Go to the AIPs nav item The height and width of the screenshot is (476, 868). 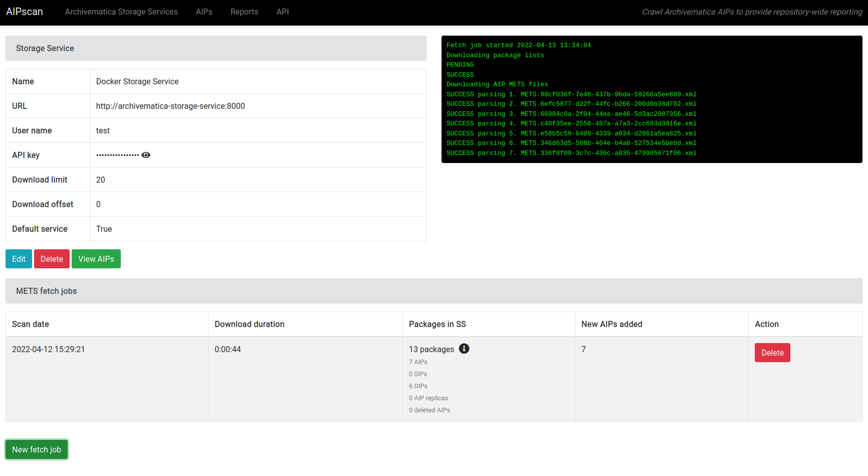coord(204,12)
